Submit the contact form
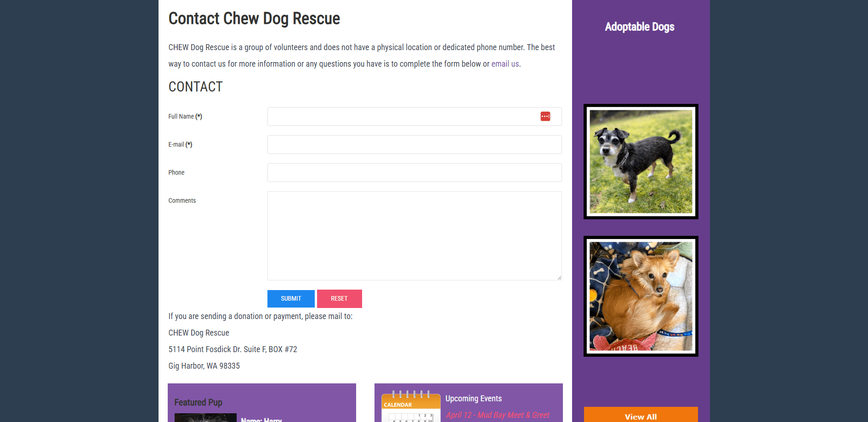Screen dimensions: 868x422 [291, 299]
